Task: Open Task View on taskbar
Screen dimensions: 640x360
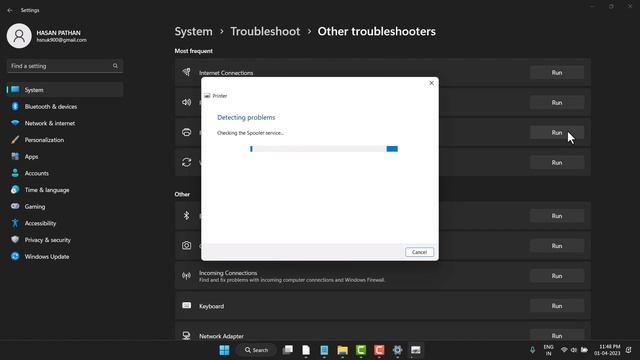Action: point(288,350)
